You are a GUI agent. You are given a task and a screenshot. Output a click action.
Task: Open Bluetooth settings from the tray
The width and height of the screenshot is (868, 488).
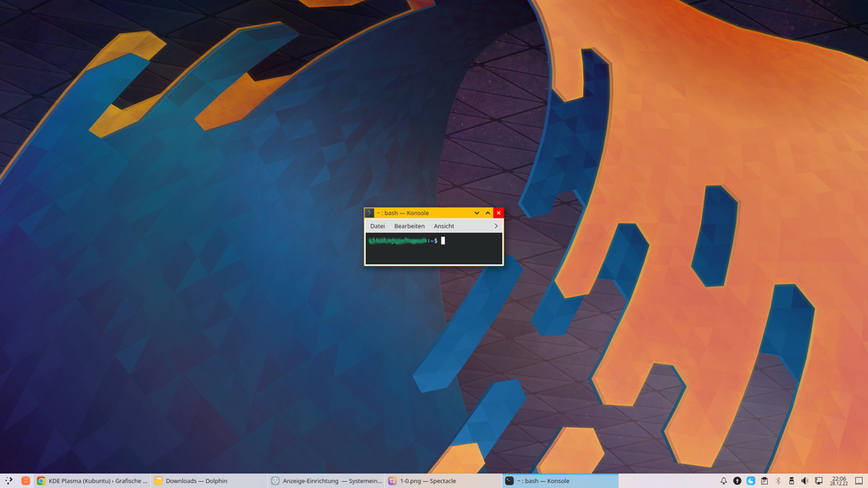777,480
